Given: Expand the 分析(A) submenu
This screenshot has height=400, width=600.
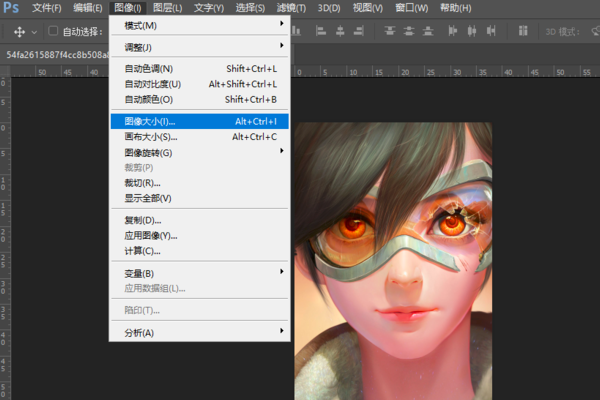Looking at the screenshot, I should [x=200, y=333].
